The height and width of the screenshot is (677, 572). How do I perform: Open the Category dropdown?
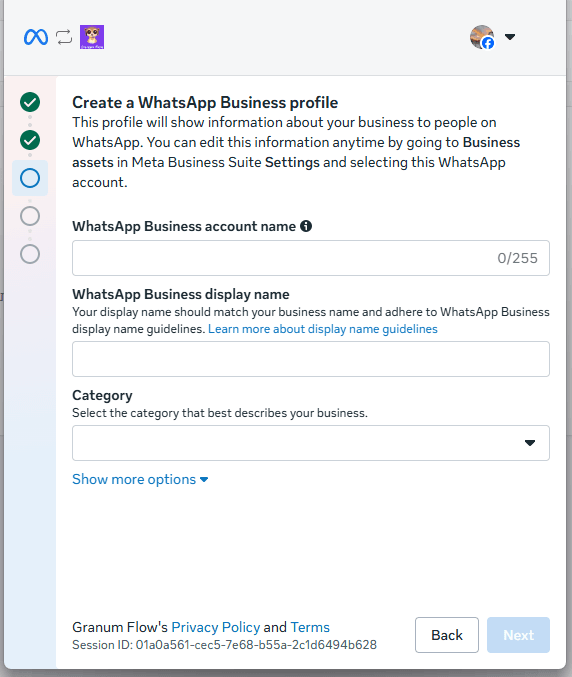coord(311,443)
